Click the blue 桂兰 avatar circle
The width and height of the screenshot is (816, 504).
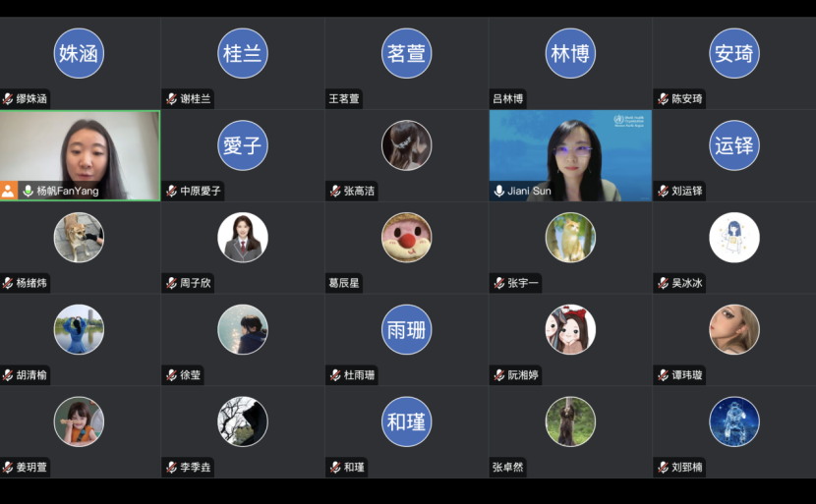pos(243,53)
